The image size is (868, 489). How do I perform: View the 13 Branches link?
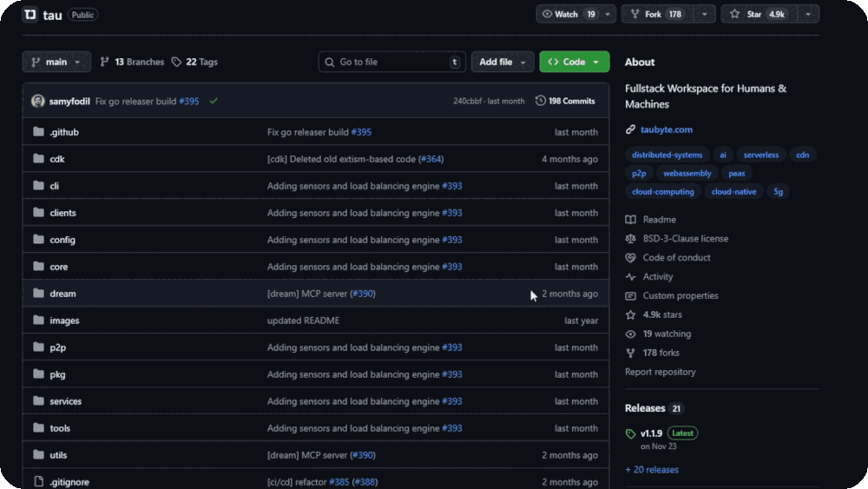pos(132,62)
